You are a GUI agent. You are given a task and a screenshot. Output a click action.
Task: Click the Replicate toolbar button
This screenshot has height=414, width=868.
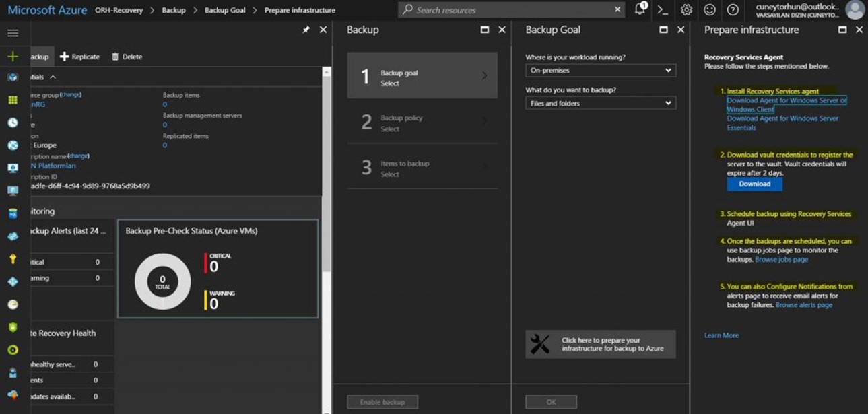(79, 57)
